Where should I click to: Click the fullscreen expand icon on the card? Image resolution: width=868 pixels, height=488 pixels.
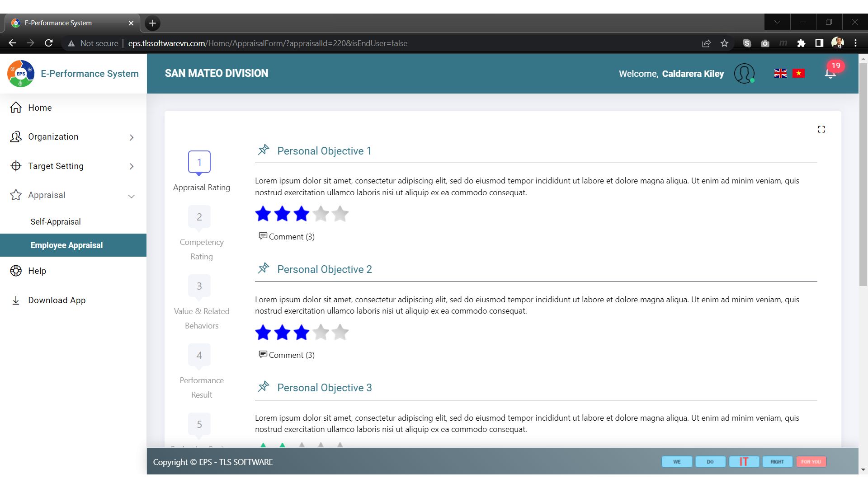(x=821, y=130)
